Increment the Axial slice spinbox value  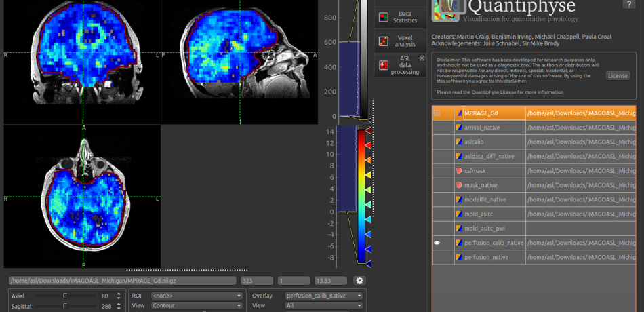119,294
